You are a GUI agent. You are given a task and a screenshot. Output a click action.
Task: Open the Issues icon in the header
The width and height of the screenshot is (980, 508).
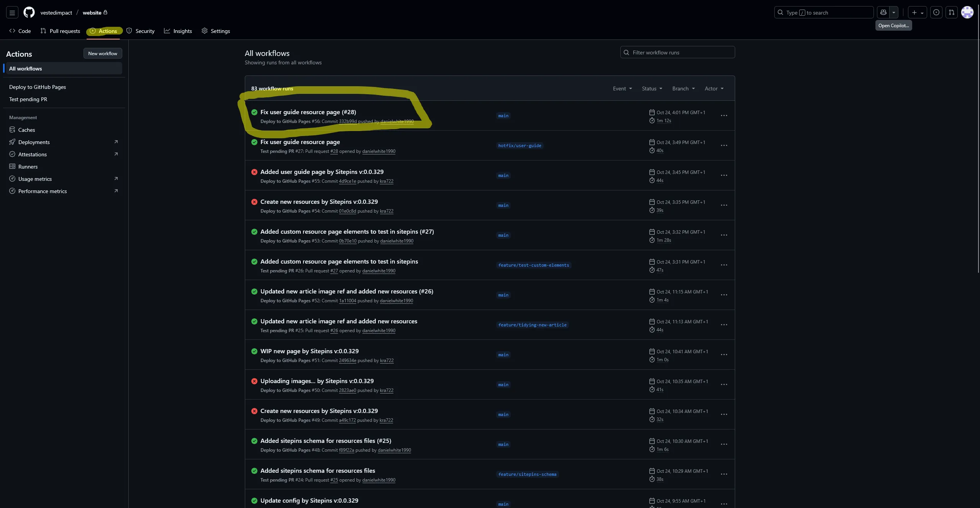[x=936, y=12]
